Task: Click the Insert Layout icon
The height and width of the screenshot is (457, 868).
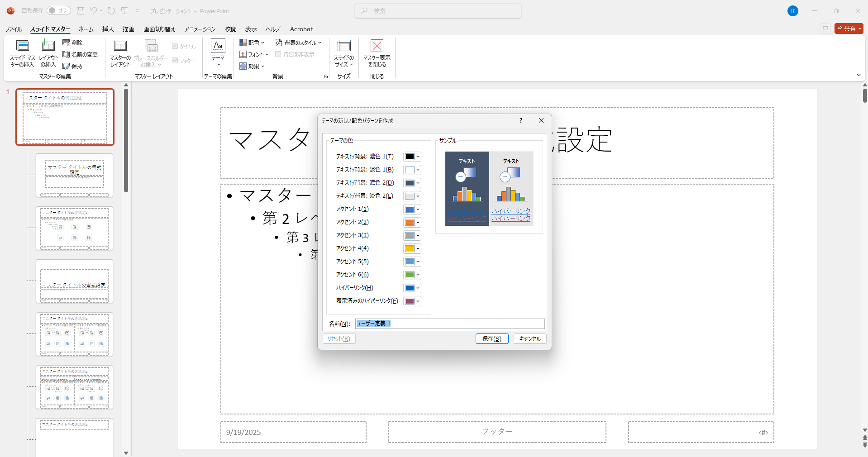Action: coord(48,46)
